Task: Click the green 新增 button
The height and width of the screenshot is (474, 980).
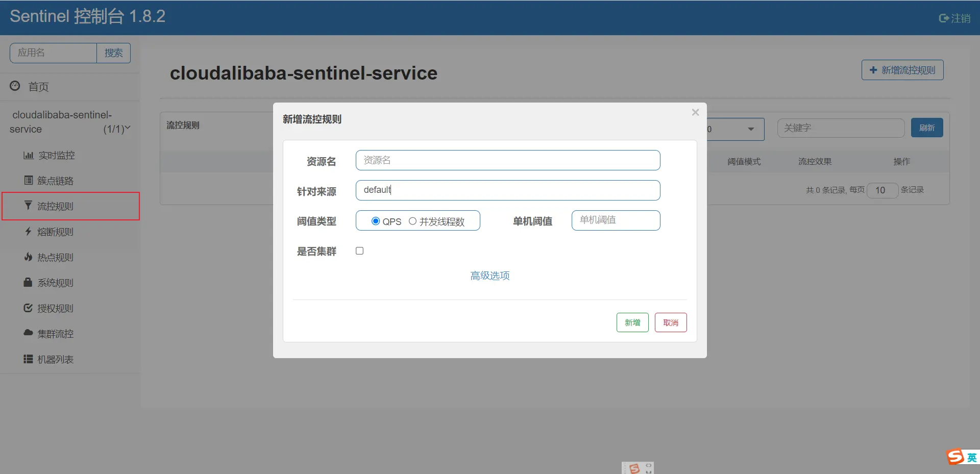Action: [632, 322]
